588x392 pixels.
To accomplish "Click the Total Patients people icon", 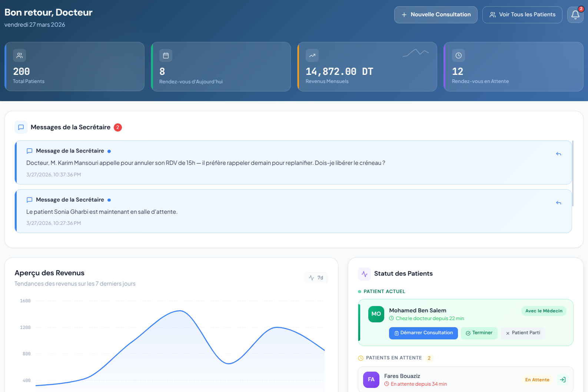I will coord(20,56).
